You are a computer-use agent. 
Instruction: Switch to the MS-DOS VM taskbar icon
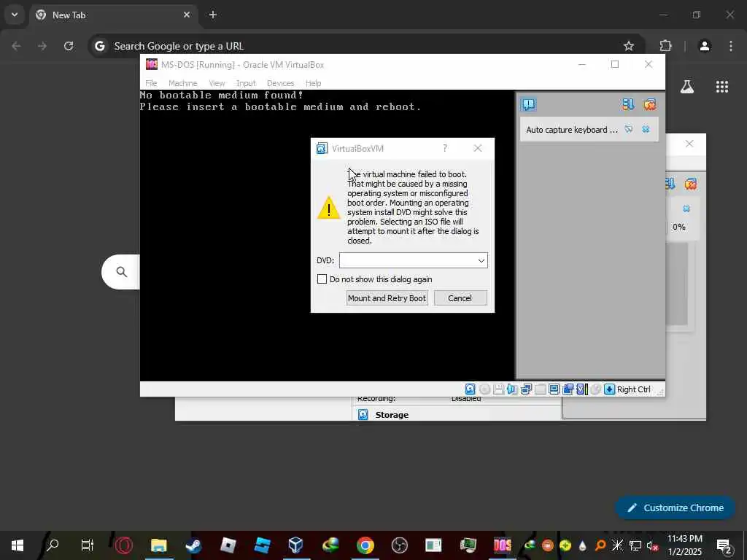(502, 545)
